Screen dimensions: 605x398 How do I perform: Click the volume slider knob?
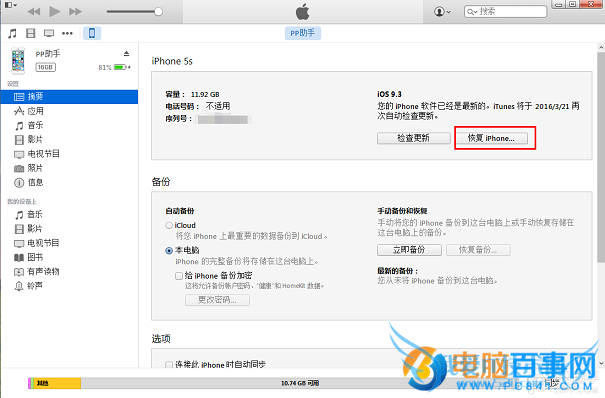158,12
